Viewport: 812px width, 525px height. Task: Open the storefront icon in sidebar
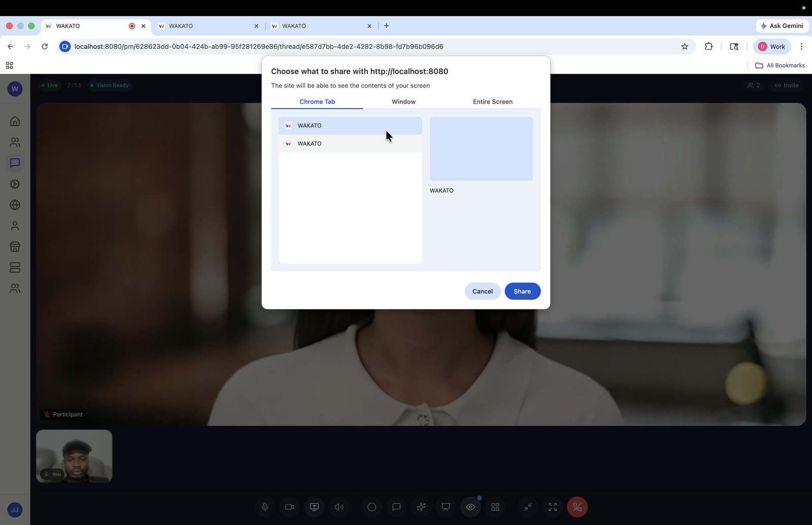coord(15,247)
